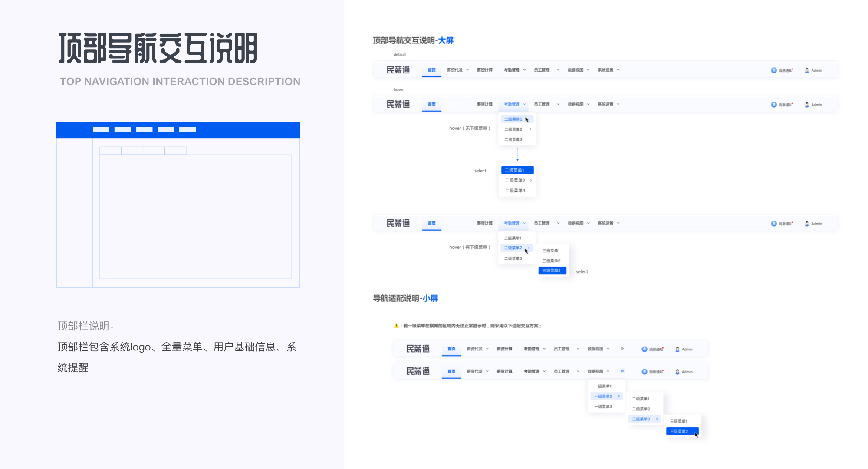Screen dimensions: 868x469
Task: Click the blue-header layout wireframe illustration
Action: coord(178,205)
